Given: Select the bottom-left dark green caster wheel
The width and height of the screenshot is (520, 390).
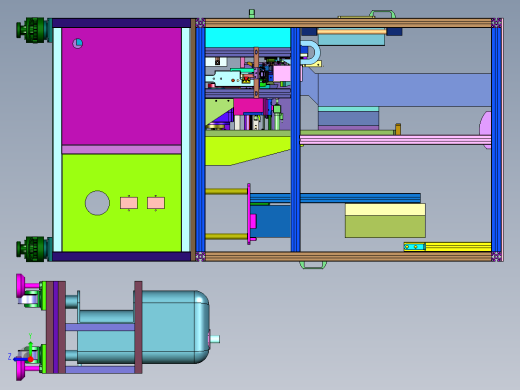Looking at the screenshot, I should click(x=33, y=249).
